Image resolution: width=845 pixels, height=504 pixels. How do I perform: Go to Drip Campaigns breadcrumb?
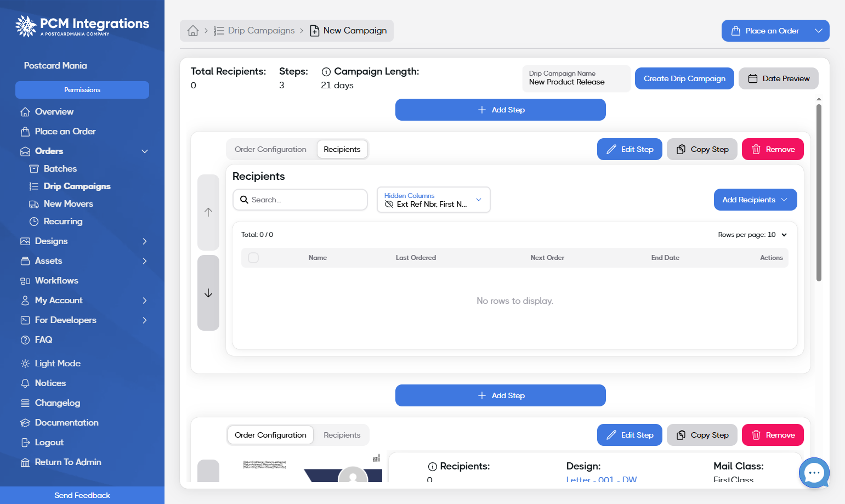254,31
